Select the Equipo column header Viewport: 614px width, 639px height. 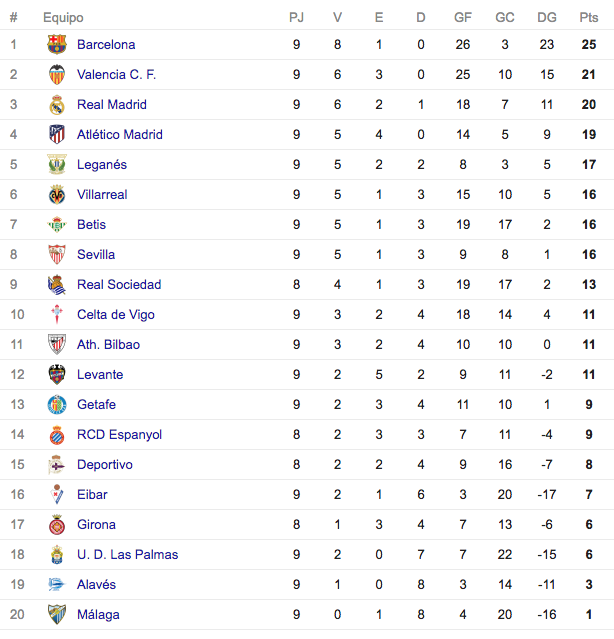[x=63, y=18]
